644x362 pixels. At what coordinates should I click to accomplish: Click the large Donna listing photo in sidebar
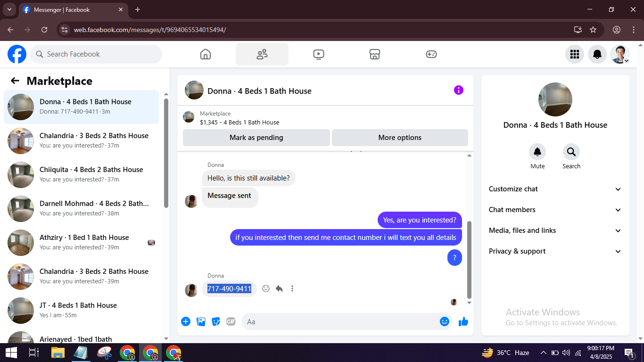pos(555,99)
